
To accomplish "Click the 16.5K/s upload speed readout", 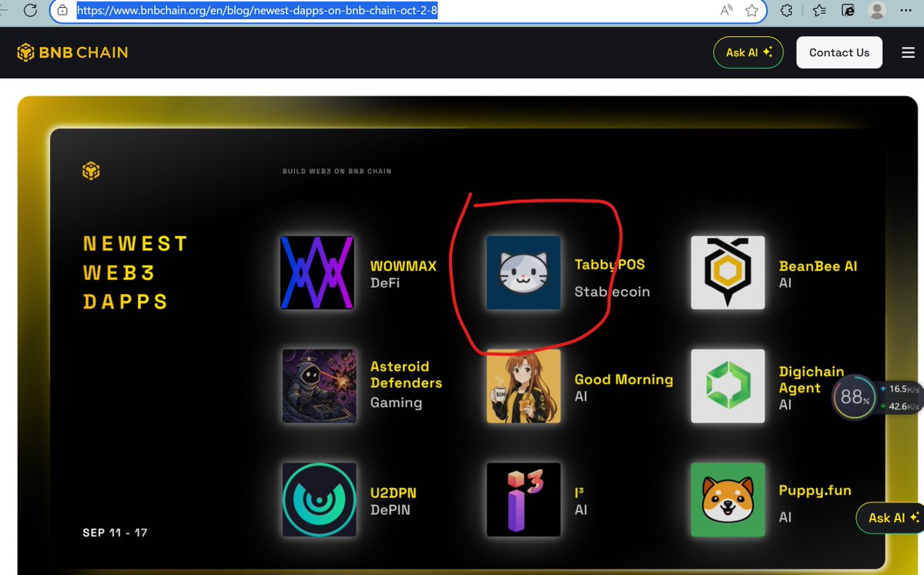I will click(x=899, y=389).
